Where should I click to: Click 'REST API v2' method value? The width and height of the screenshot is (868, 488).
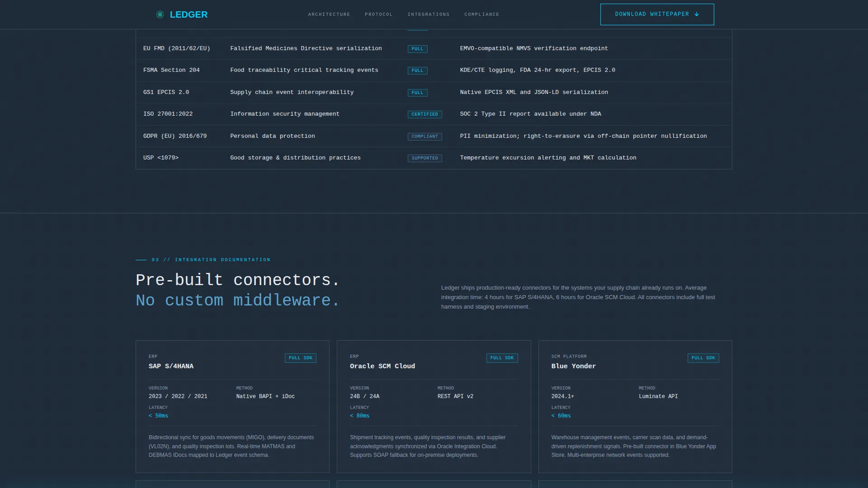455,396
